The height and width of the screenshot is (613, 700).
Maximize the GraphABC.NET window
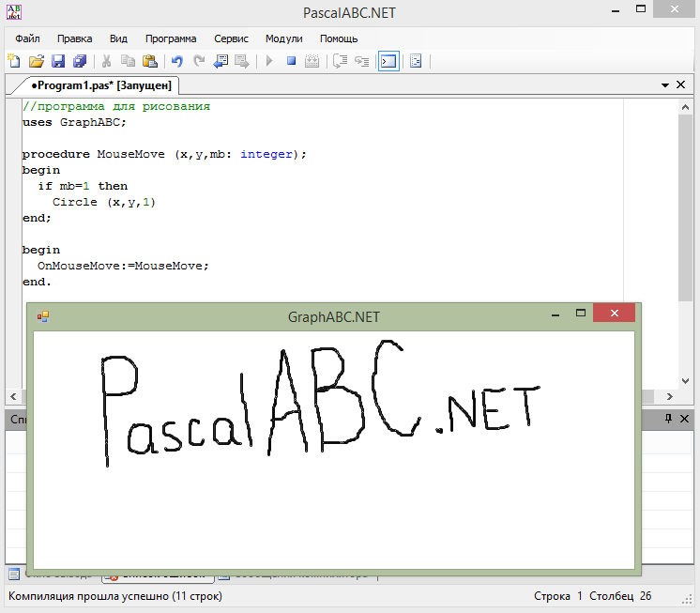pos(580,313)
